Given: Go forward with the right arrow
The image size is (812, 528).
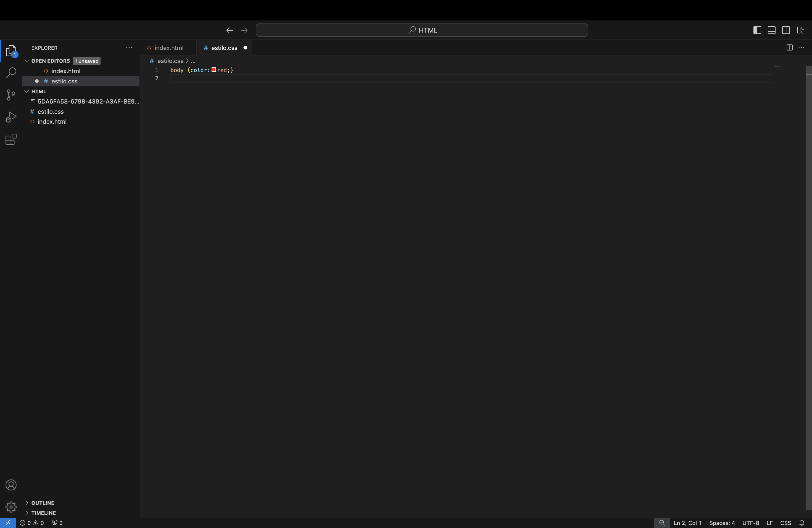Looking at the screenshot, I should click(x=244, y=30).
